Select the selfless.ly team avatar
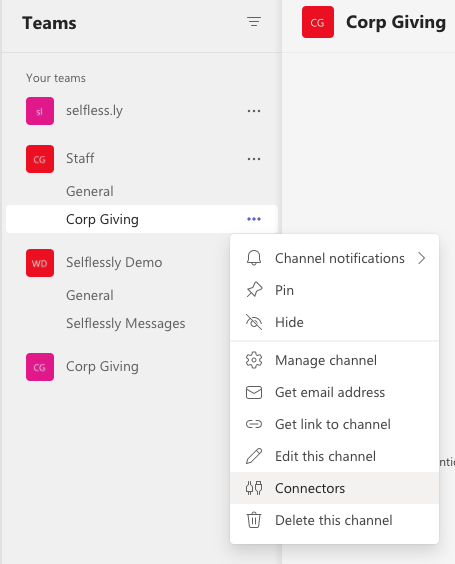Screen dimensions: 455x564 tap(40, 111)
